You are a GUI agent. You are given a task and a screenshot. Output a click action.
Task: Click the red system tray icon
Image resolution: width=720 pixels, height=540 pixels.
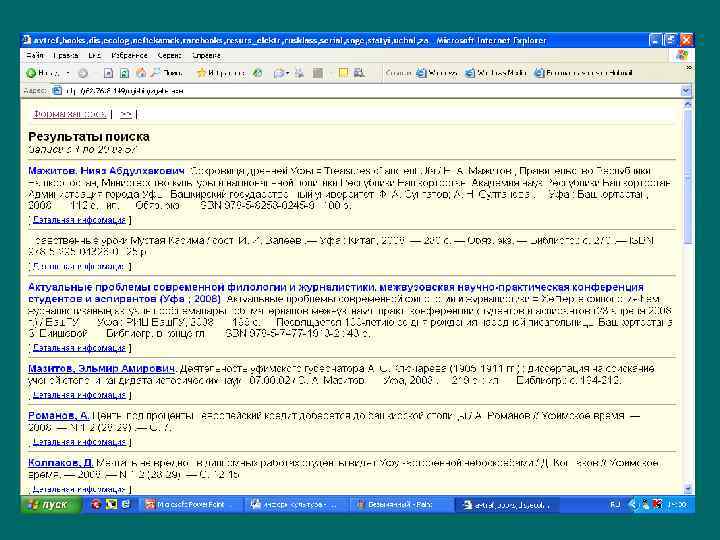pos(658,505)
